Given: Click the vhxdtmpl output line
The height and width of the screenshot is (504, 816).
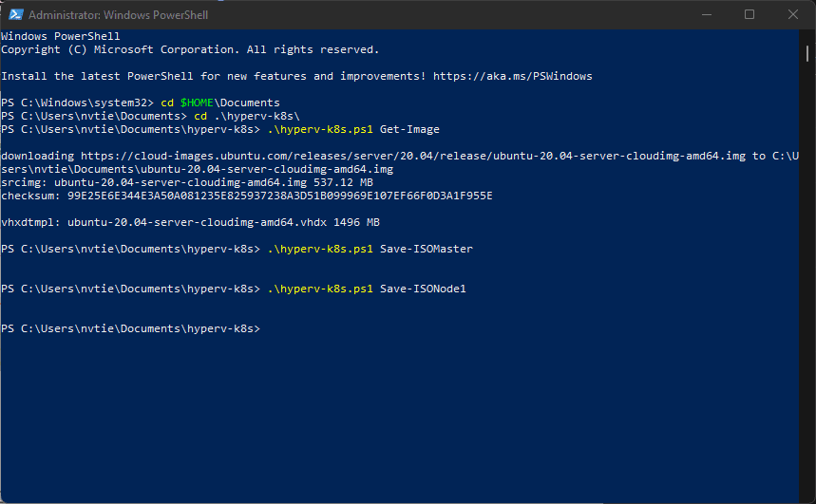Looking at the screenshot, I should 191,223.
